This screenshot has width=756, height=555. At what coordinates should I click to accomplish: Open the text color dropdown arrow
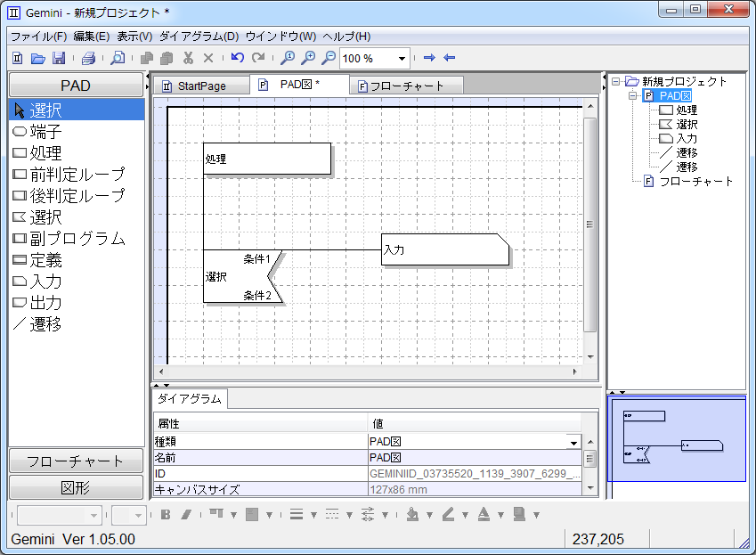click(x=501, y=515)
